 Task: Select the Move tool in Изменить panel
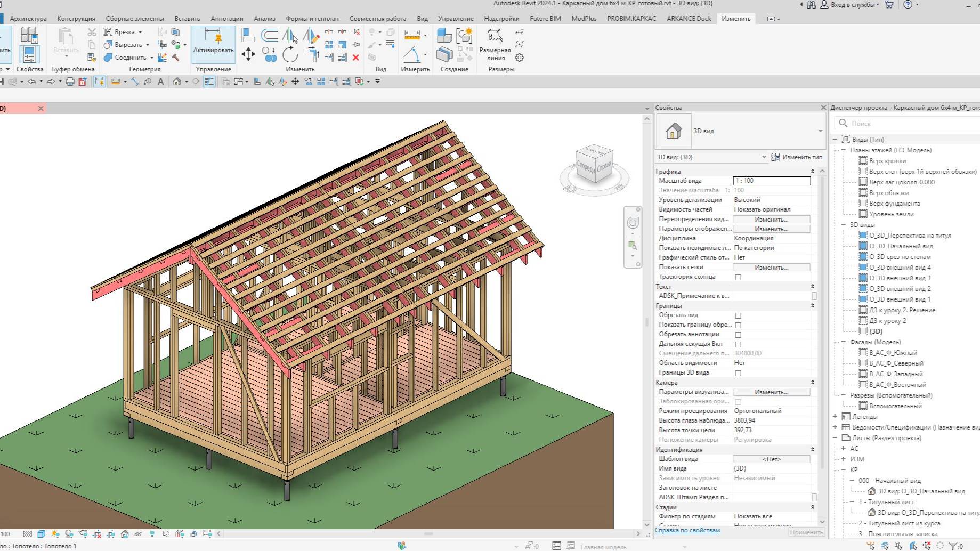coord(248,53)
